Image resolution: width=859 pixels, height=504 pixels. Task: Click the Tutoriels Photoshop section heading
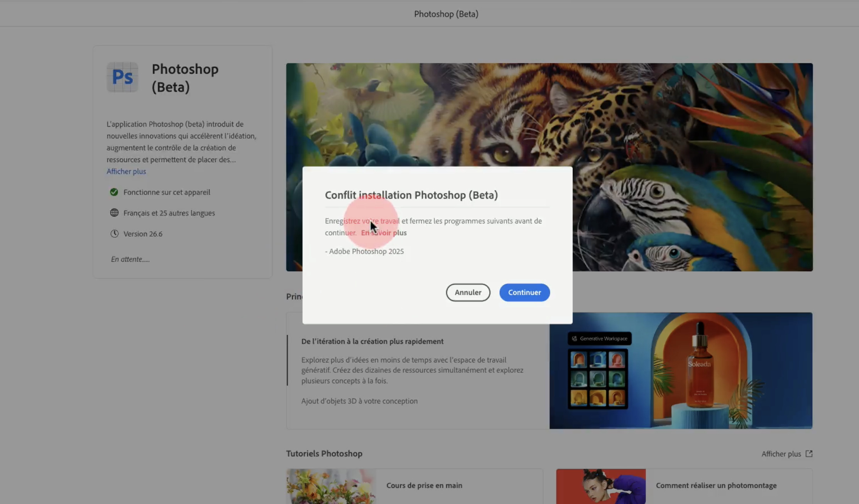(324, 453)
